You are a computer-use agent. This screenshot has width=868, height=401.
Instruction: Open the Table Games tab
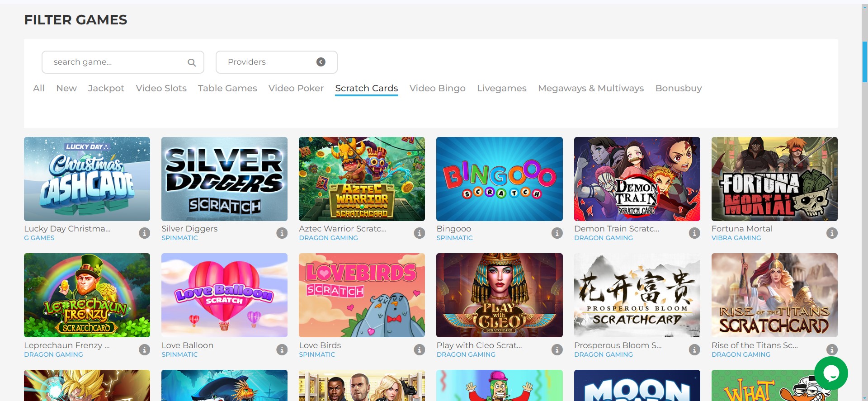pos(227,88)
